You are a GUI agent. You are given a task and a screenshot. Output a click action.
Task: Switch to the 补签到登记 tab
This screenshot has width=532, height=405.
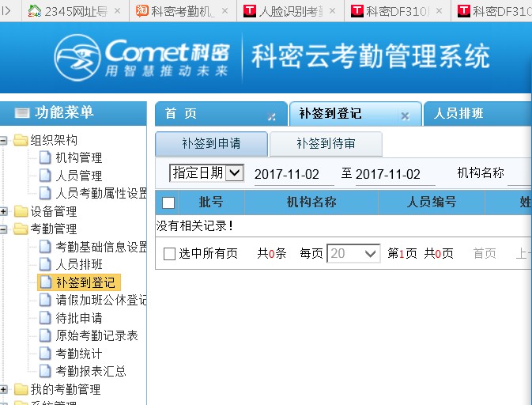point(355,114)
